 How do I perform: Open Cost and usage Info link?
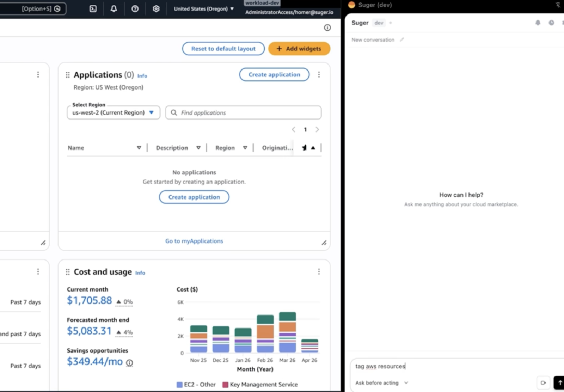pos(140,273)
